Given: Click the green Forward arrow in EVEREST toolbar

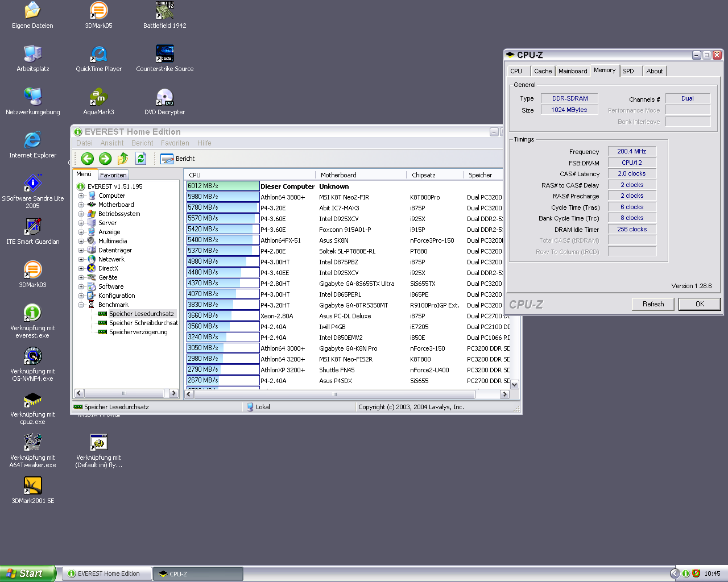Looking at the screenshot, I should [x=105, y=159].
